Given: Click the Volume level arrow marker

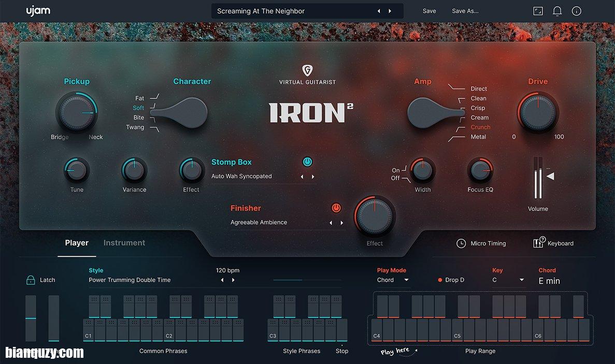Looking at the screenshot, I should [550, 176].
